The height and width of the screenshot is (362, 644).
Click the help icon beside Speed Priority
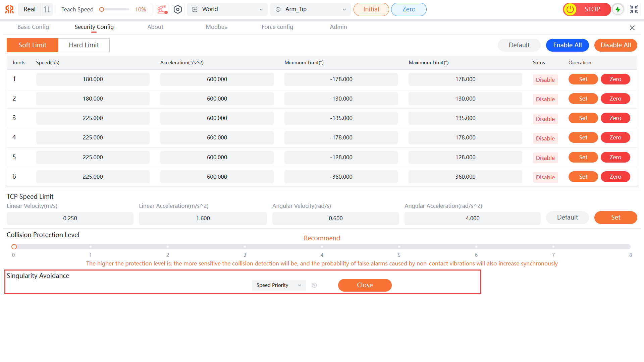pos(314,285)
